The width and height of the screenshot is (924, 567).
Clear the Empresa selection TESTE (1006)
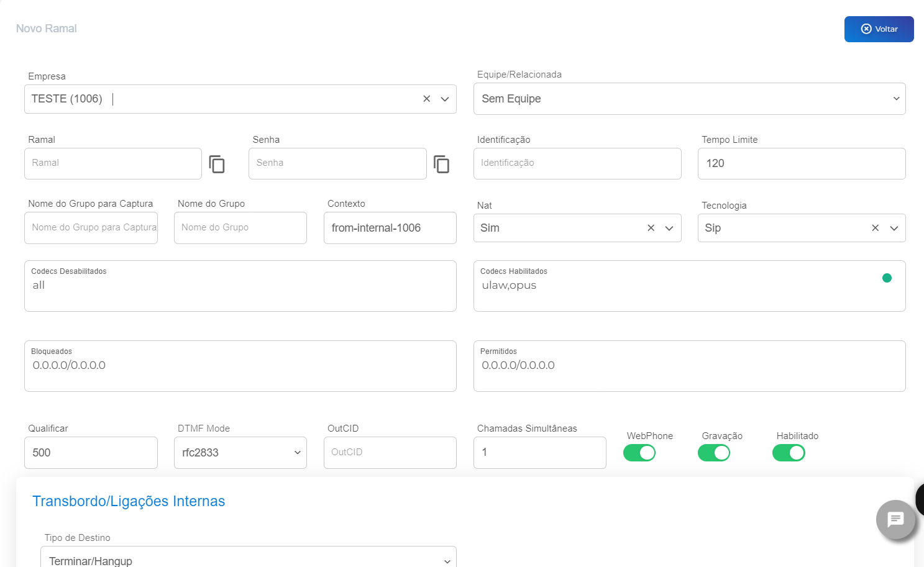tap(426, 99)
